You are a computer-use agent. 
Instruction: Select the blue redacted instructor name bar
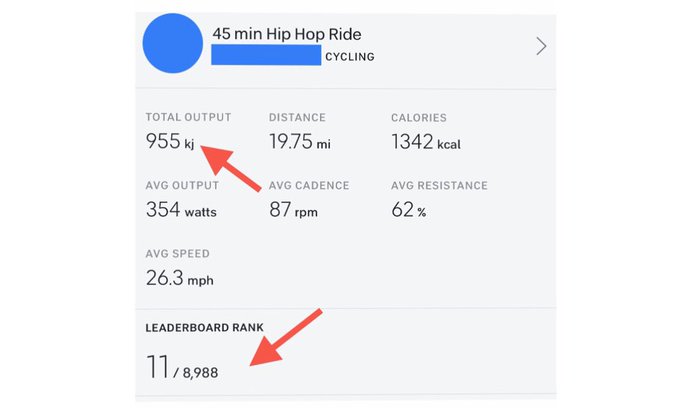266,55
